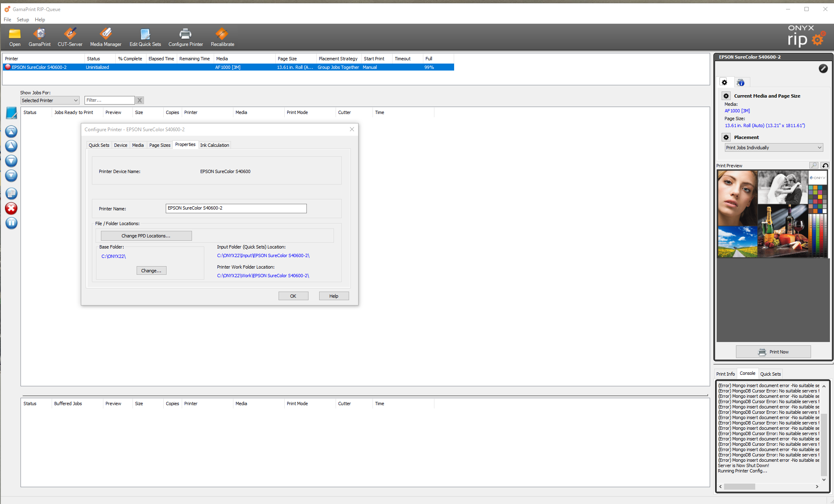Select the Console tab
Viewport: 834px width, 504px height.
[747, 373]
